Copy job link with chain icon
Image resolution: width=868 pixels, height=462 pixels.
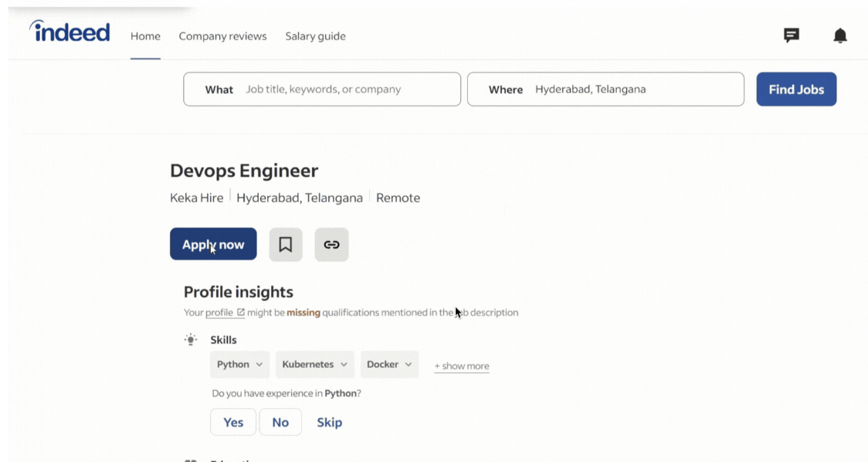pos(331,245)
